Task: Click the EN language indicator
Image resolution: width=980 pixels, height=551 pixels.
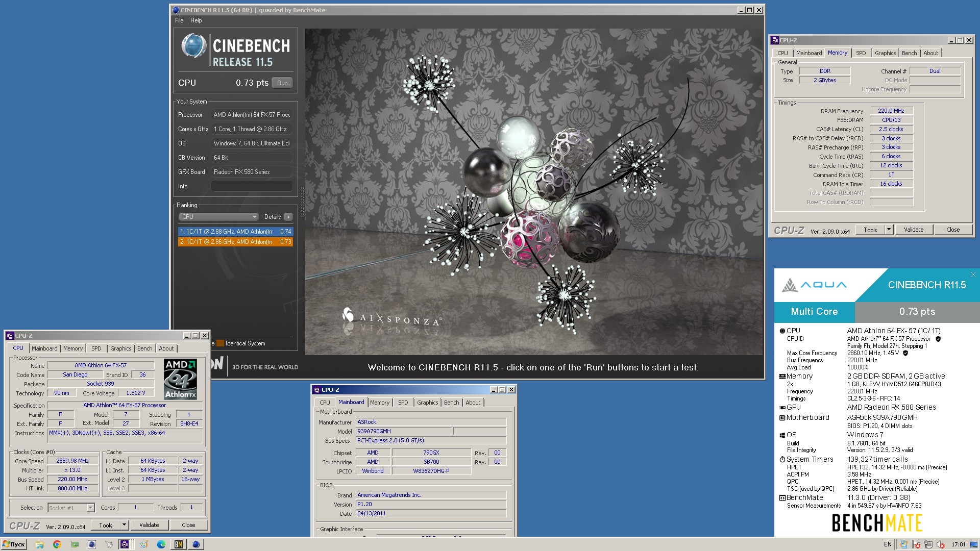Action: pyautogui.click(x=888, y=544)
